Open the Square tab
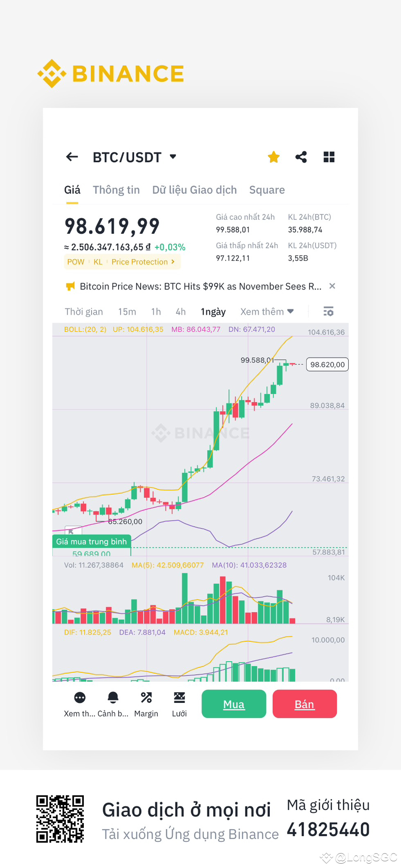Viewport: 401px width, 868px height. pyautogui.click(x=267, y=190)
